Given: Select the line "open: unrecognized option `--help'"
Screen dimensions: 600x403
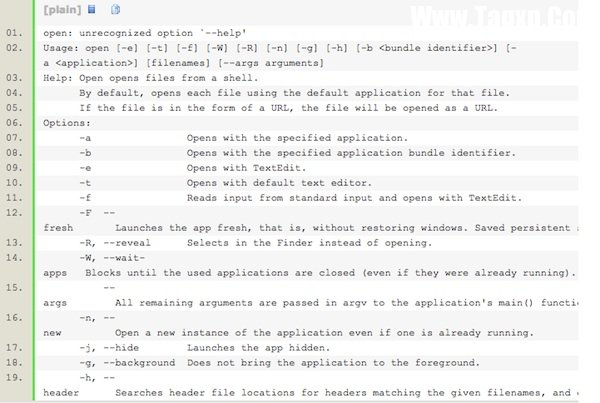Looking at the screenshot, I should point(145,33).
